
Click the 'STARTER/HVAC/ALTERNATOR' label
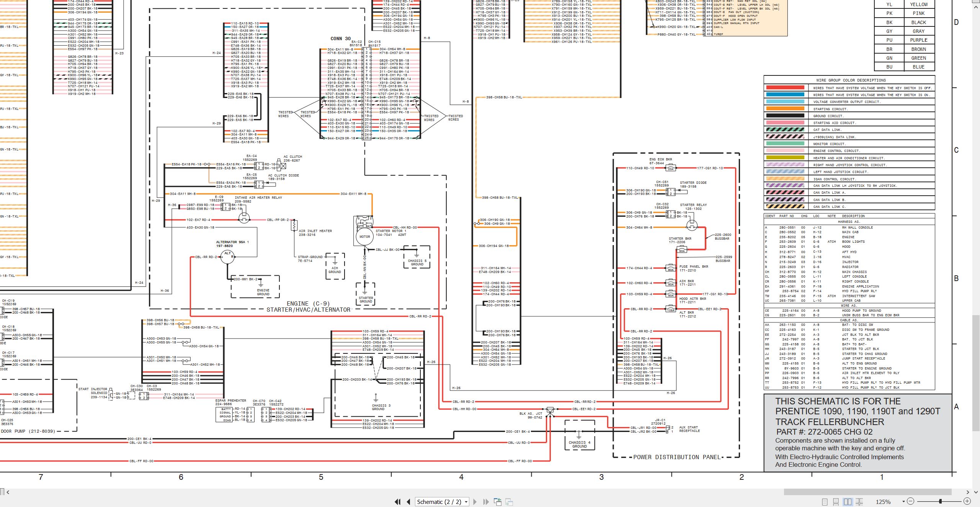(x=309, y=310)
